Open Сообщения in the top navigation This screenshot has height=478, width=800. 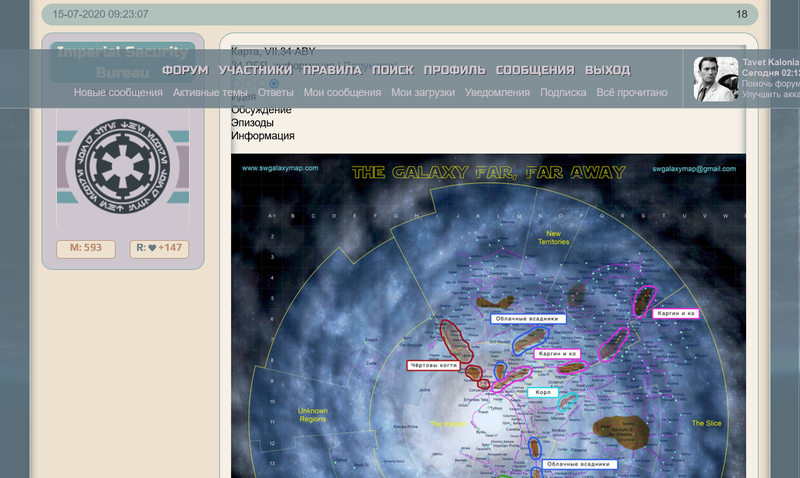tap(535, 70)
